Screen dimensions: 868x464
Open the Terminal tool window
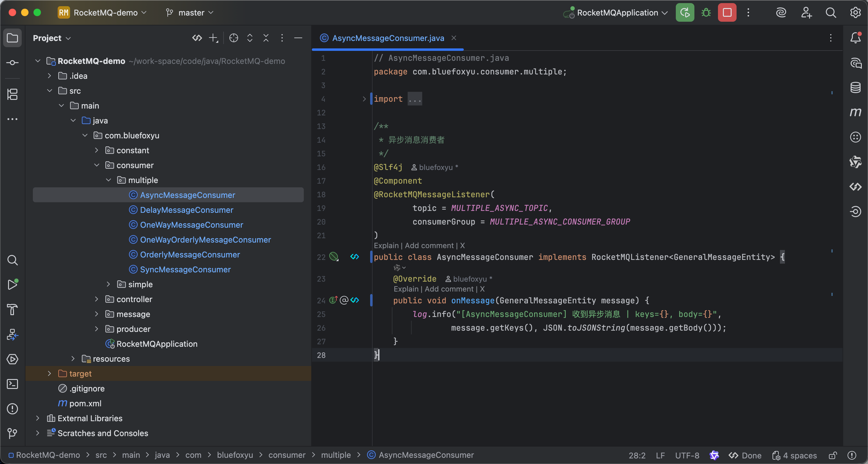(12, 384)
